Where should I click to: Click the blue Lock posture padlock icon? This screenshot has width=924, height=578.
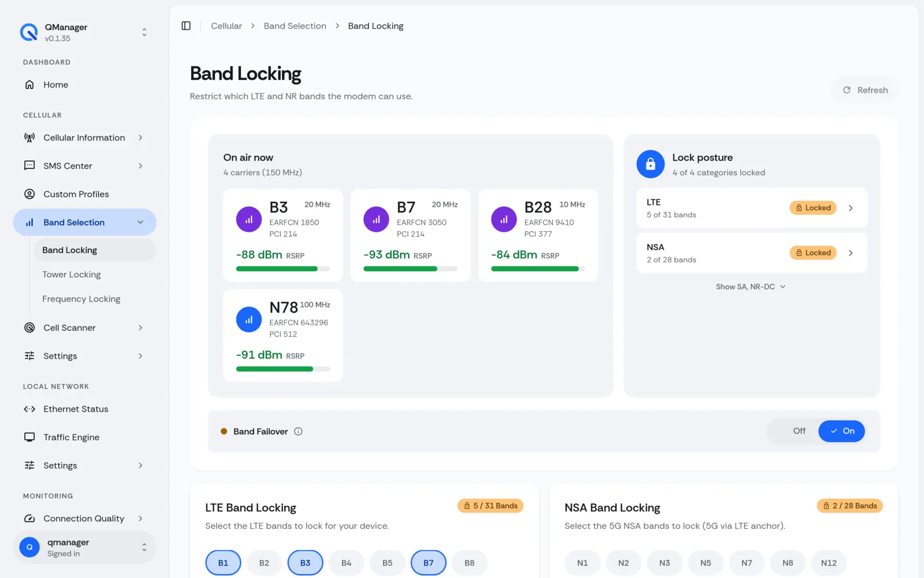point(650,164)
